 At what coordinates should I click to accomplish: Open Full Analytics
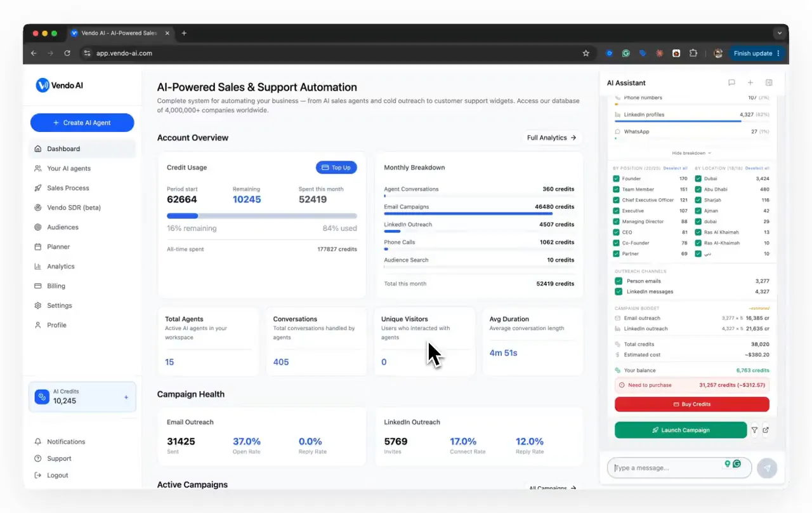[551, 138]
